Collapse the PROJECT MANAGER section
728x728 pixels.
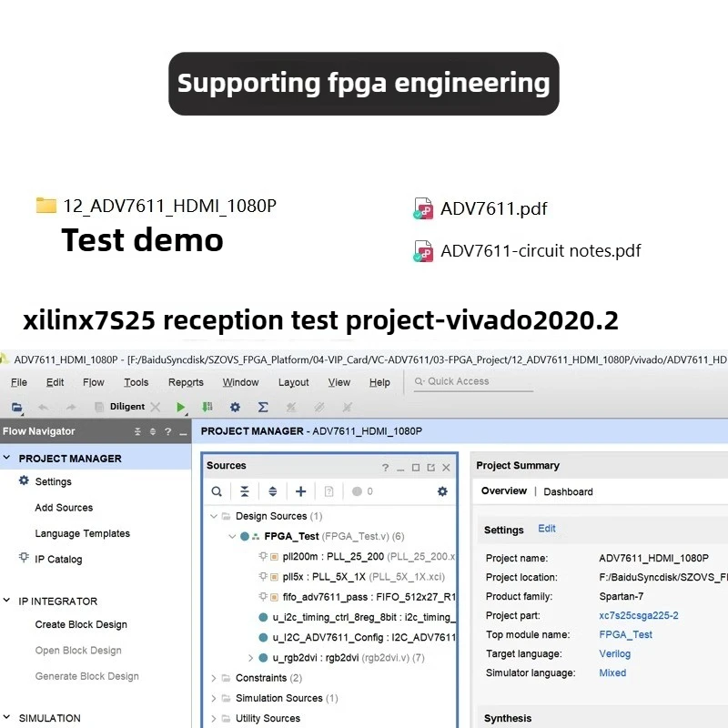(x=6, y=458)
